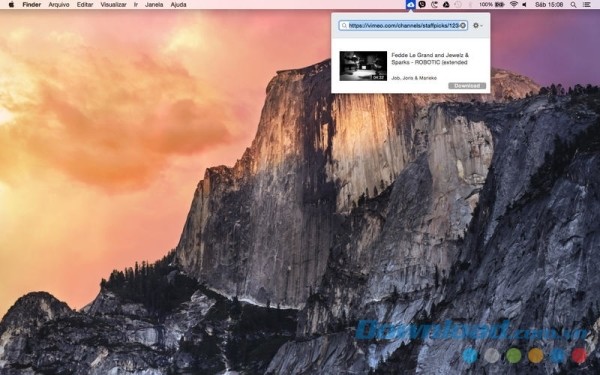Viewport: 600px width, 375px height.
Task: Click the Download button
Action: [x=467, y=86]
